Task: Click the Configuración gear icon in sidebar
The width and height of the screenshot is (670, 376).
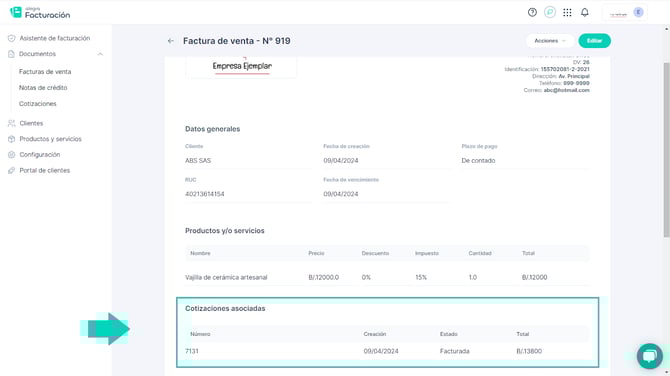Action: pos(12,155)
